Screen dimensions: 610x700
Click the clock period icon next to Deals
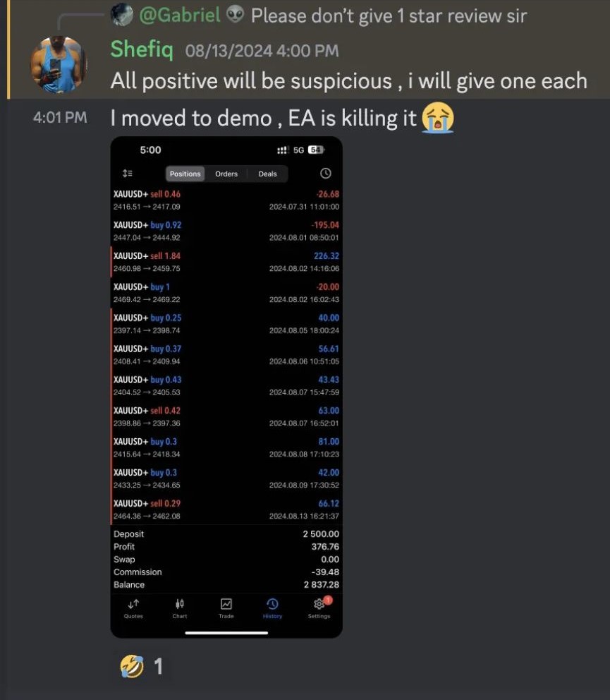coord(326,173)
